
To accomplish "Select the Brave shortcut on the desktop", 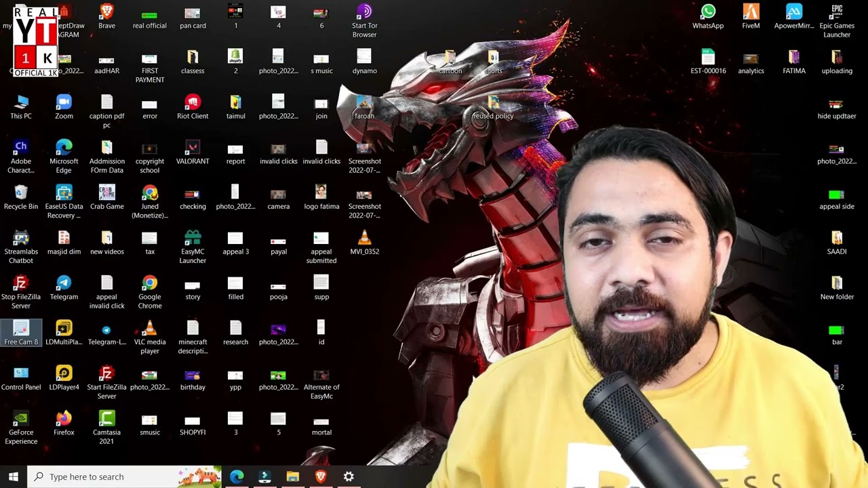I will (106, 17).
